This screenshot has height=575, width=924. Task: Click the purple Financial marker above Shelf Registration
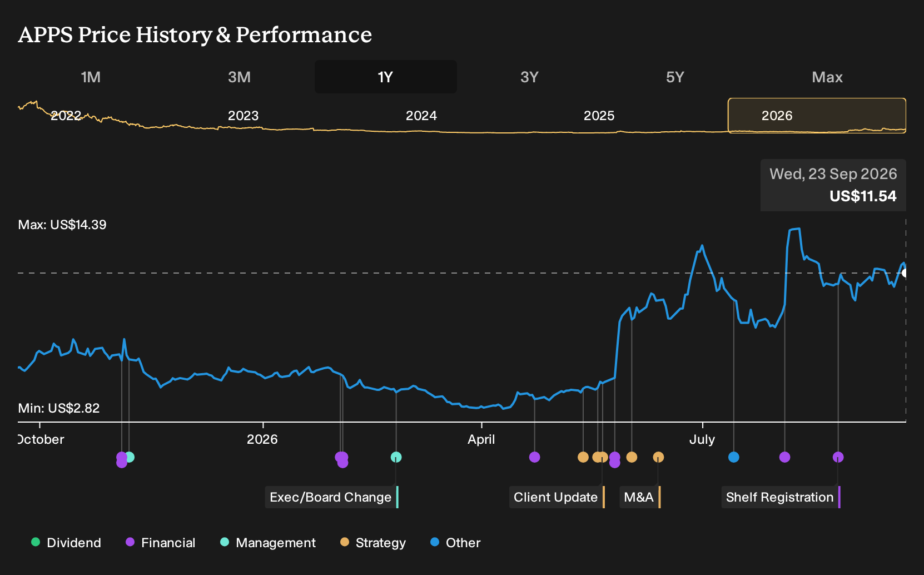click(838, 457)
